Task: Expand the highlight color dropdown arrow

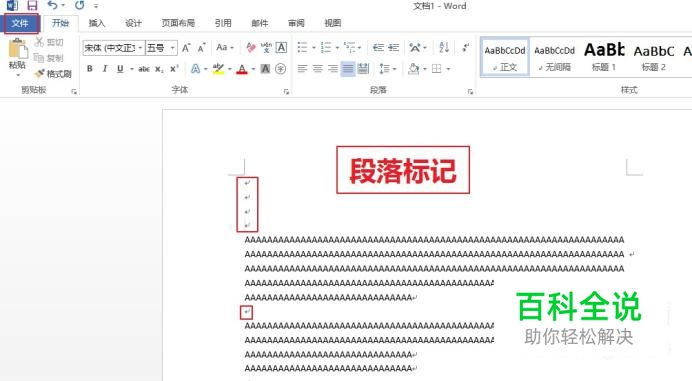Action: coord(229,69)
